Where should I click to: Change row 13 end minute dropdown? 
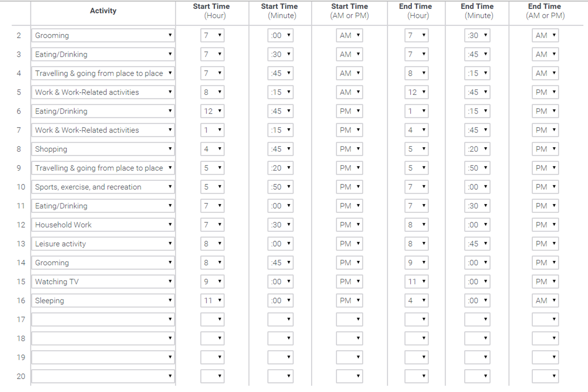[x=477, y=244]
